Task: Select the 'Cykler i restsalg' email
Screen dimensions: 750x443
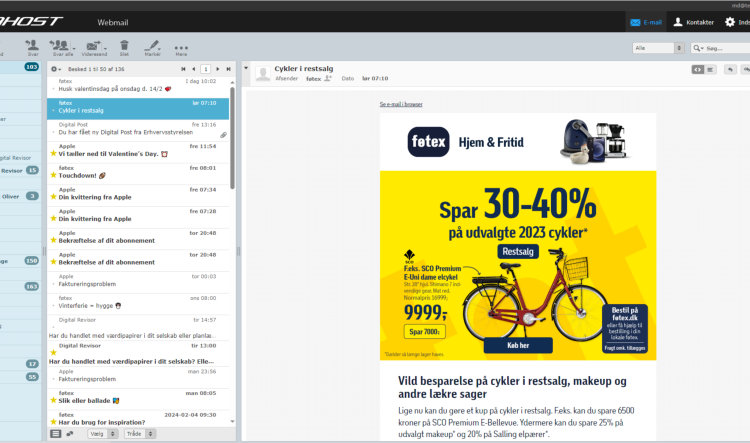Action: [x=138, y=108]
